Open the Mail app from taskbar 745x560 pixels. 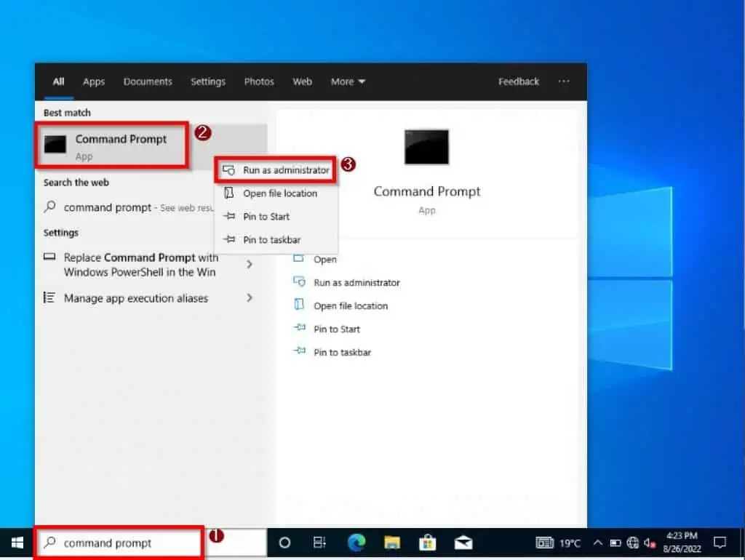tap(463, 543)
